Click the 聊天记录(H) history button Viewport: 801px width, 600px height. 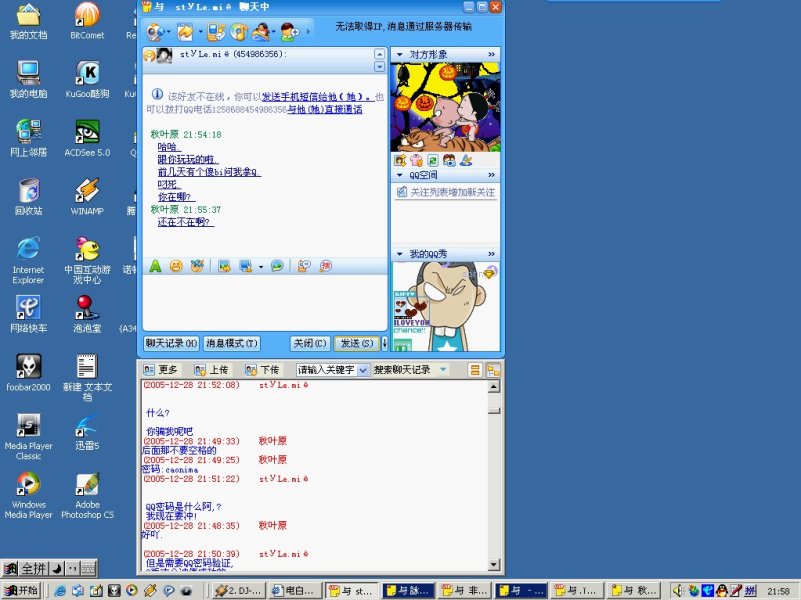[171, 343]
